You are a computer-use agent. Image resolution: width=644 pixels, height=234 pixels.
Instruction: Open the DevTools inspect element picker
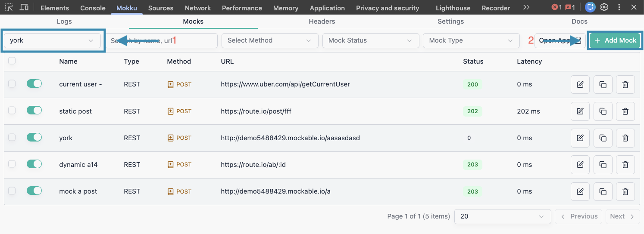pos(9,7)
